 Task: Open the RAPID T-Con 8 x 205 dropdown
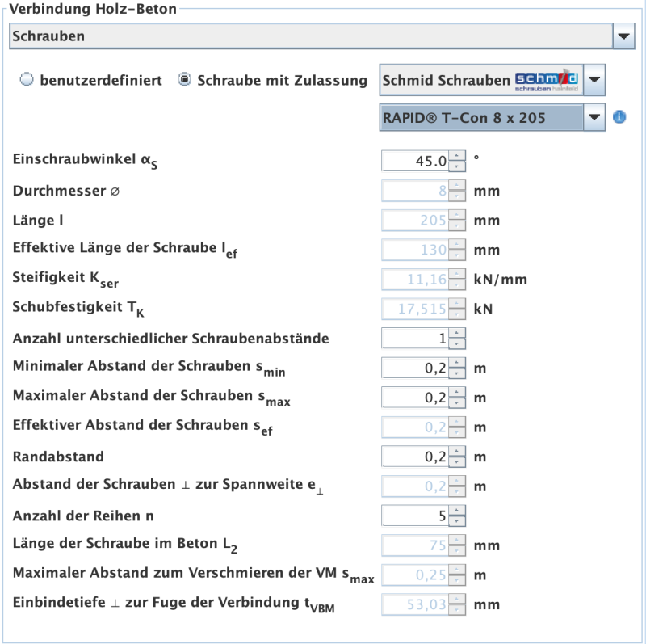595,117
